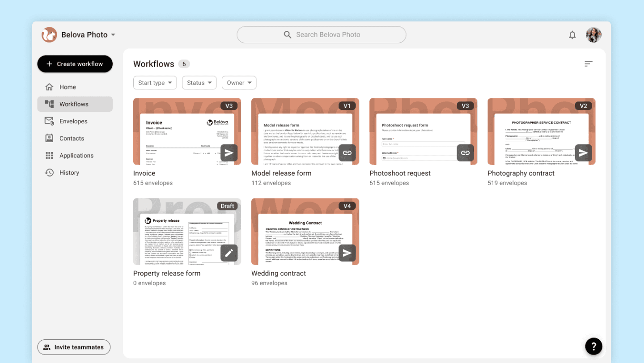Click the '0 envelopes' text
The width and height of the screenshot is (644, 363).
coord(149,283)
